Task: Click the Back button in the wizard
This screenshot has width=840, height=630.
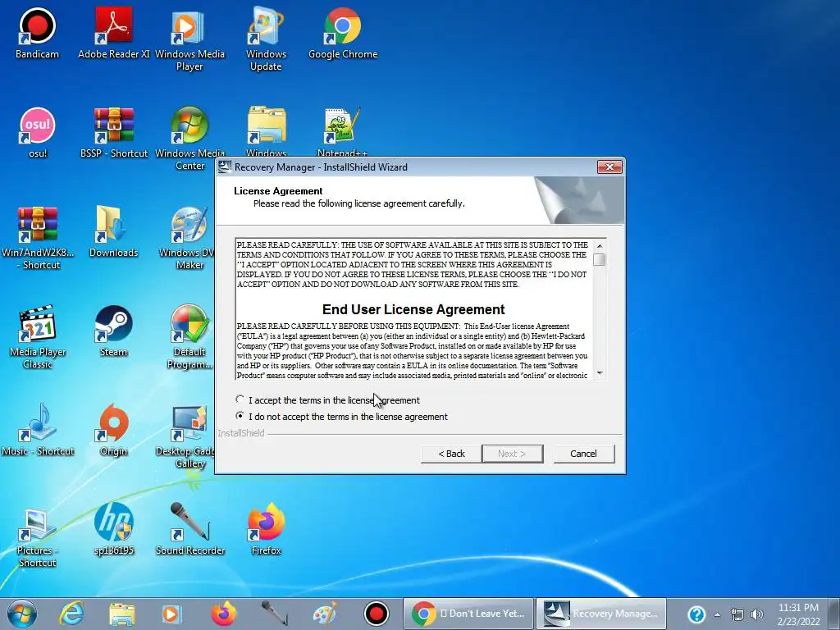Action: click(452, 454)
